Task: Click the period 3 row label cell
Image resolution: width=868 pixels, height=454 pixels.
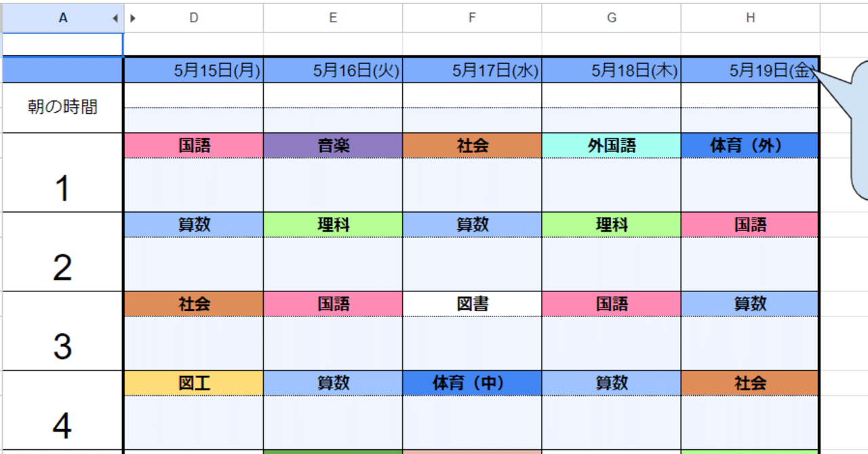Action: (x=62, y=332)
